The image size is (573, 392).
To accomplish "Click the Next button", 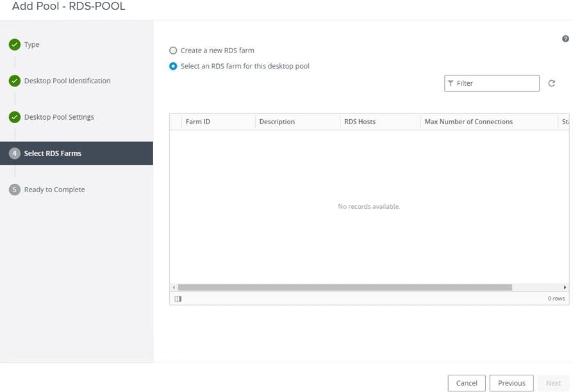I will [x=553, y=383].
